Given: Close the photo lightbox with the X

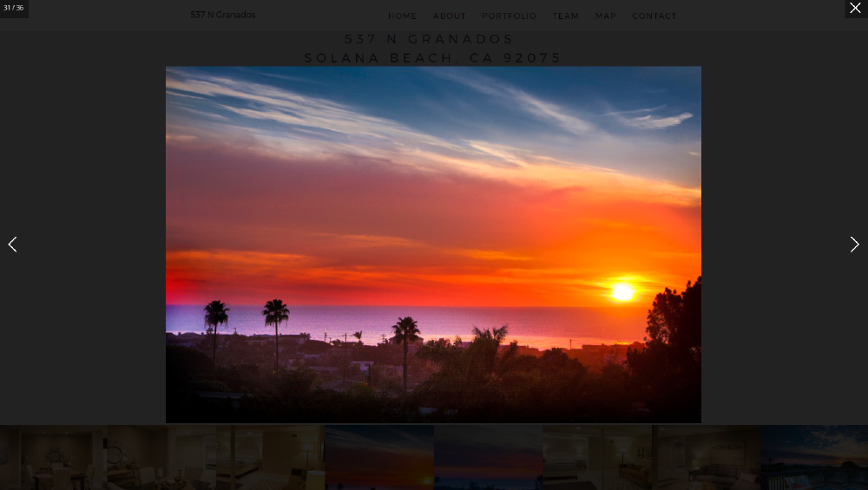Looking at the screenshot, I should point(855,9).
